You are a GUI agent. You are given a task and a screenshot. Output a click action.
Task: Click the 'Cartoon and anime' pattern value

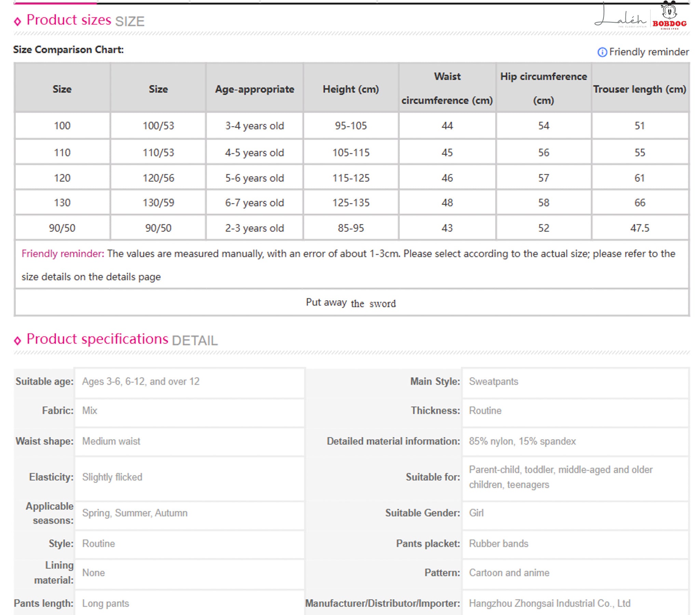pos(509,573)
